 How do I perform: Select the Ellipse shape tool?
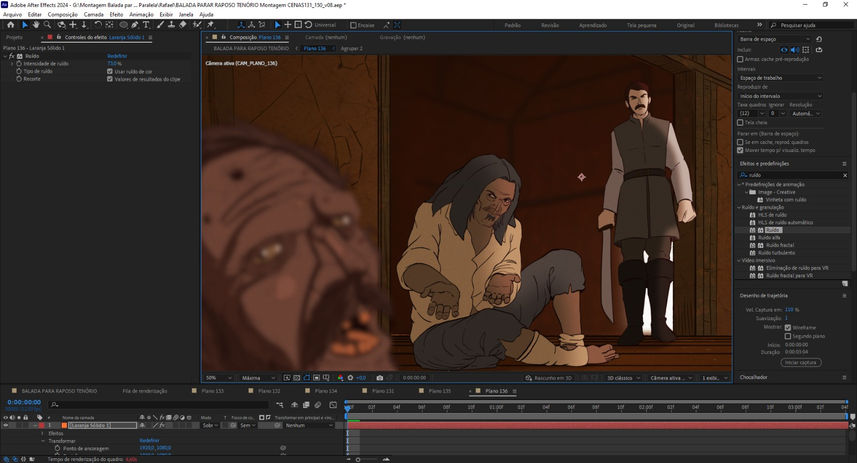click(x=124, y=25)
